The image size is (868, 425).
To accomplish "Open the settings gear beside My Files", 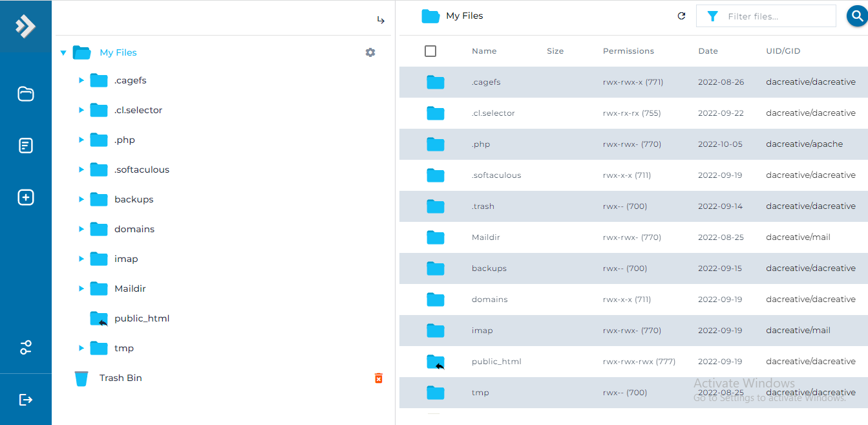I will coord(370,52).
